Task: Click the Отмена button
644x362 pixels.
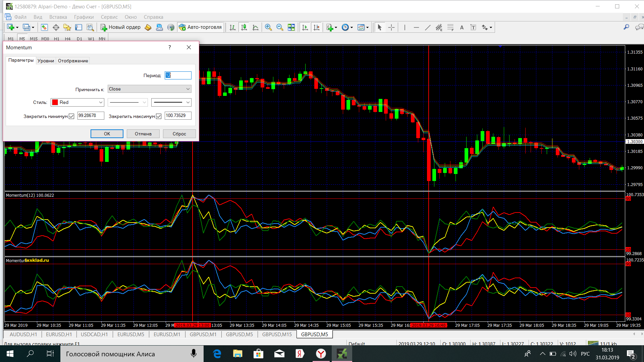Action: click(x=143, y=134)
